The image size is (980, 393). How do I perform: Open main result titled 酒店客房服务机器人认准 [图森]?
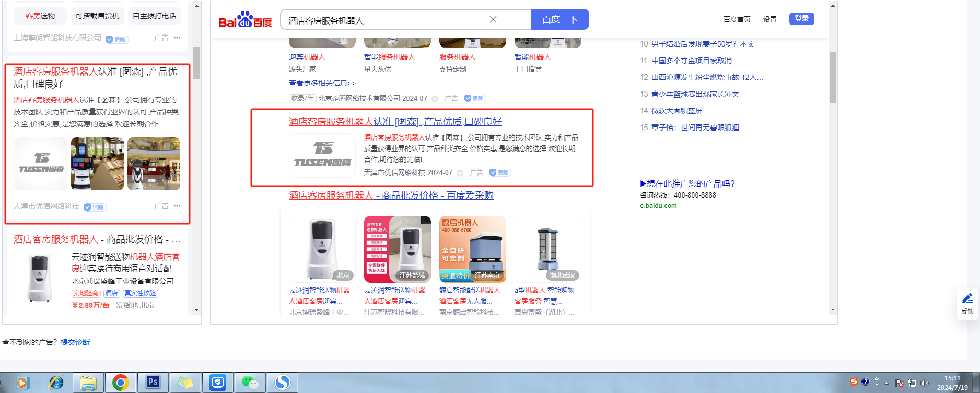tap(395, 122)
